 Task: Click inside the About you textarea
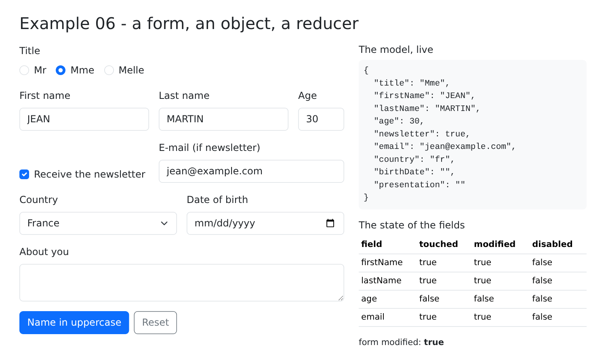coord(182,282)
